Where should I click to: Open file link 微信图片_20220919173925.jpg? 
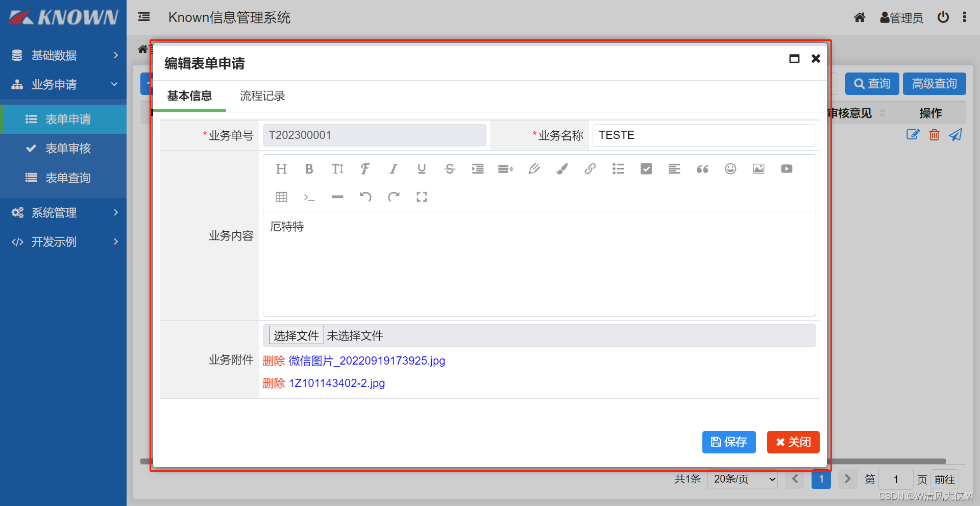click(367, 361)
